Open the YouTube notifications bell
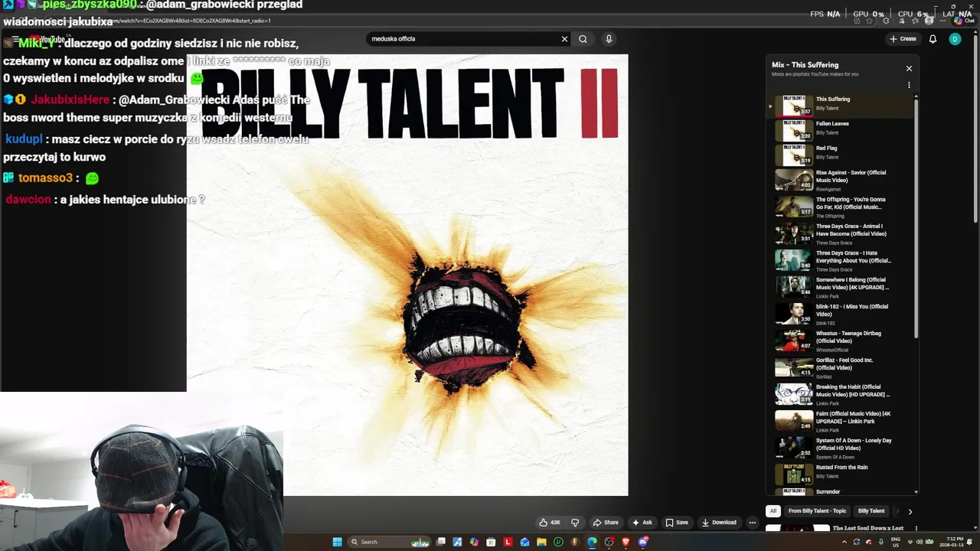 [933, 39]
